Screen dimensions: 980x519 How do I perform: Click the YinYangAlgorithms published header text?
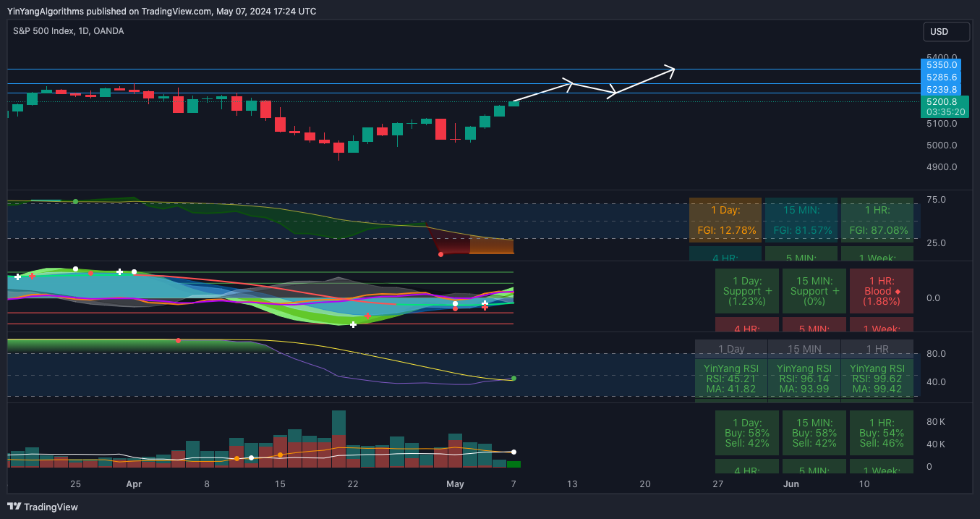161,11
